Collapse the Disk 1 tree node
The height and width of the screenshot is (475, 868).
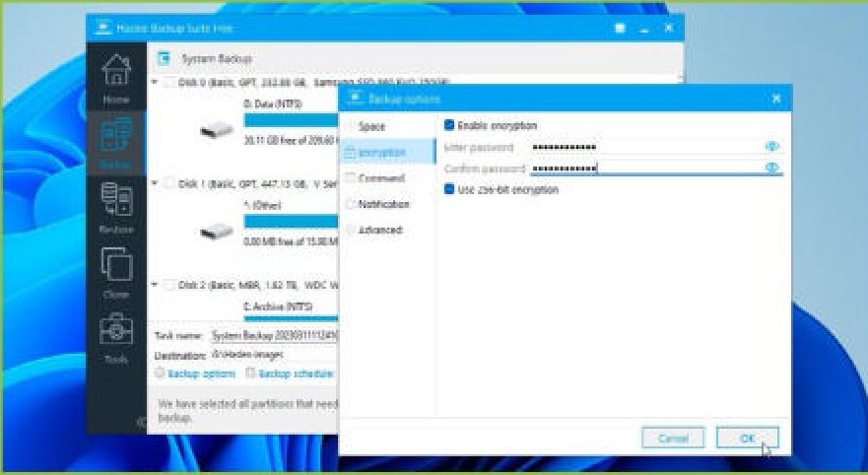tap(155, 183)
